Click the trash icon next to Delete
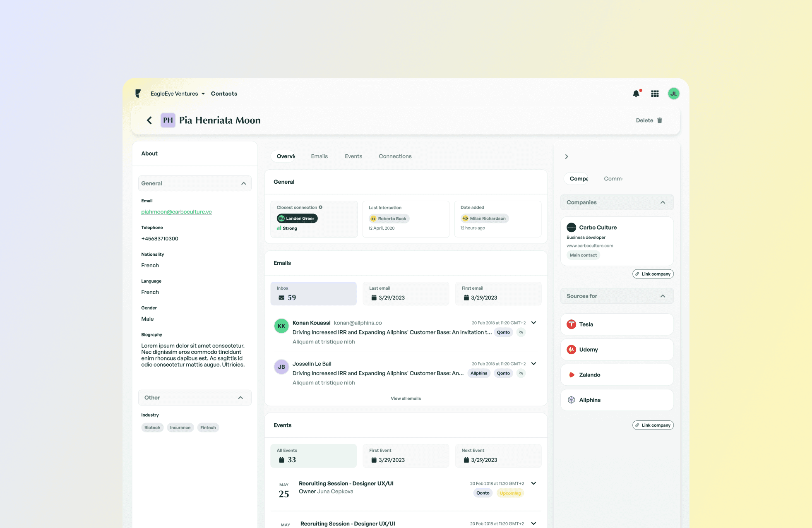The image size is (812, 528). (660, 120)
